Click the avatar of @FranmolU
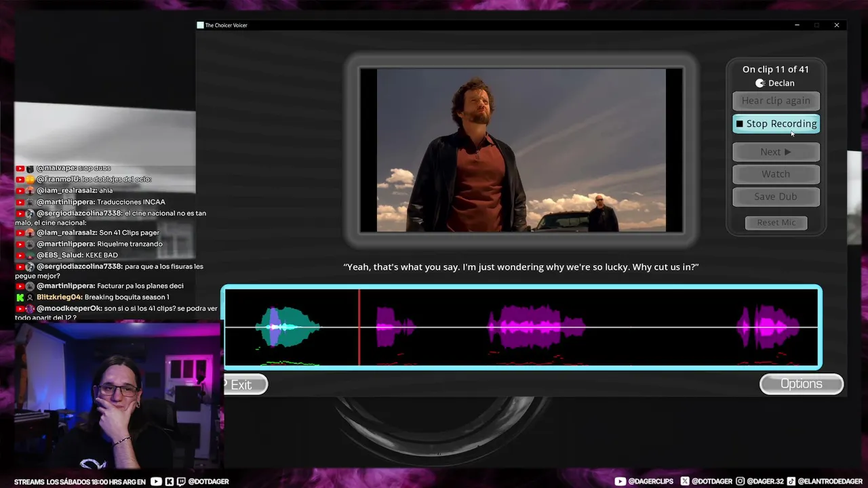This screenshot has height=488, width=868. pos(30,180)
